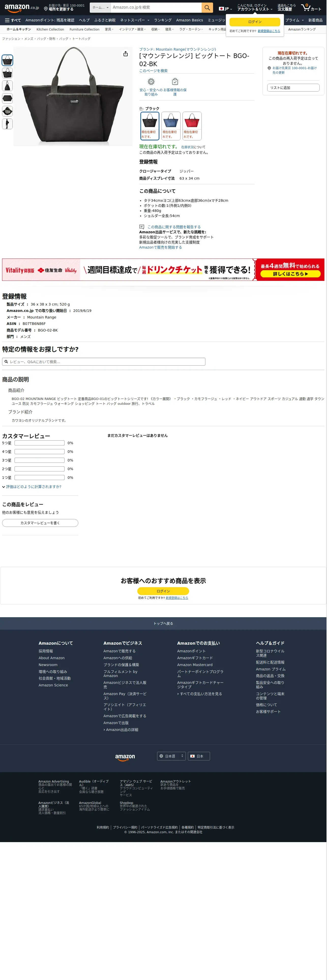Select the second bag thumbnail
Screen dimensions: 329x980
[7, 74]
